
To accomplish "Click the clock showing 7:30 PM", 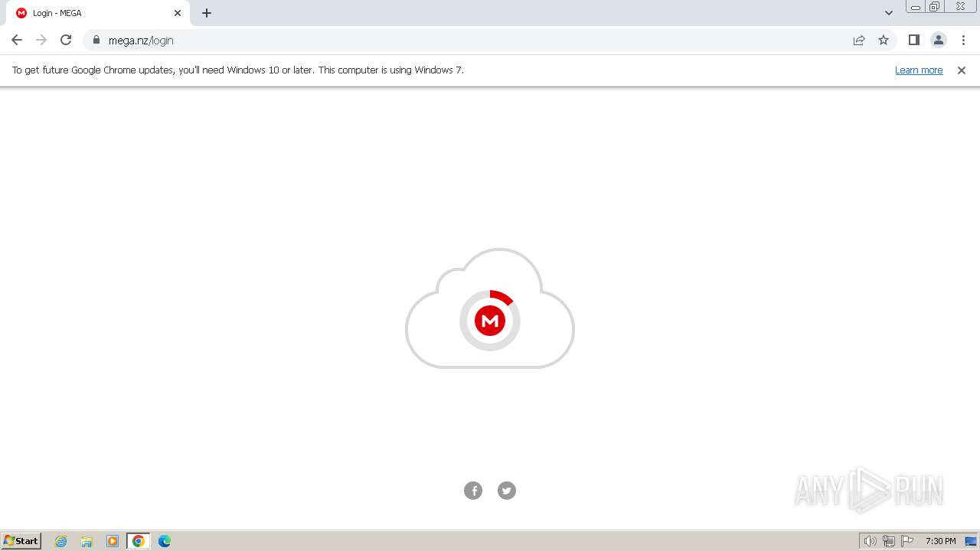I will coord(940,541).
